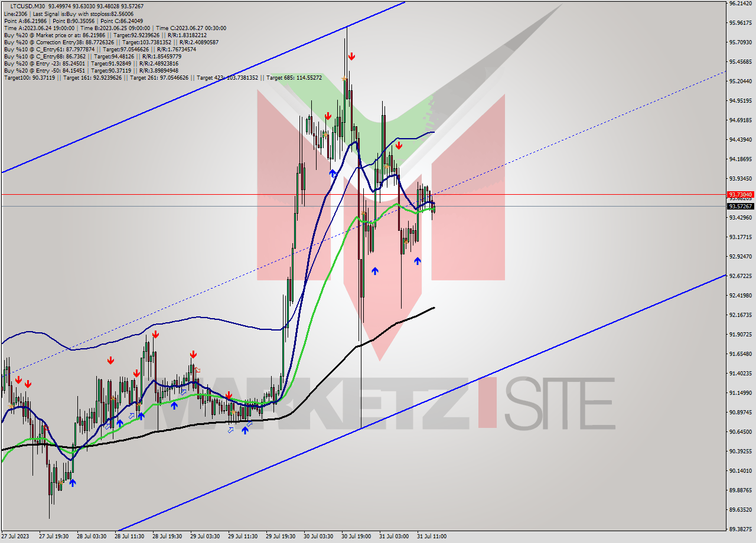Click the 94.95195 price axis label
Image resolution: width=756 pixels, height=543 pixels.
(740, 100)
